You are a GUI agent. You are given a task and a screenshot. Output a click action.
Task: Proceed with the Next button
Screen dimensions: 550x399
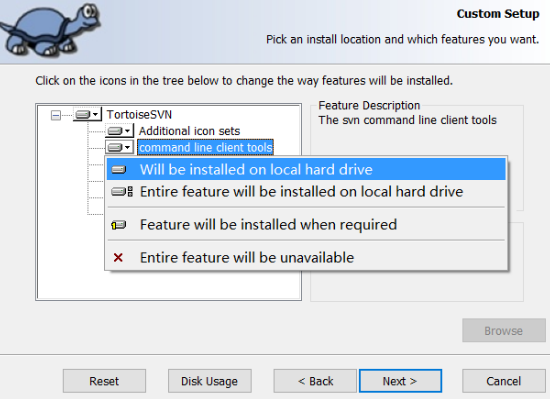(x=400, y=381)
